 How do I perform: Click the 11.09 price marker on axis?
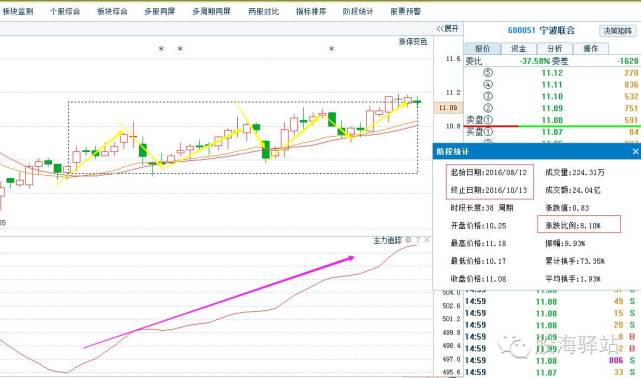click(448, 107)
